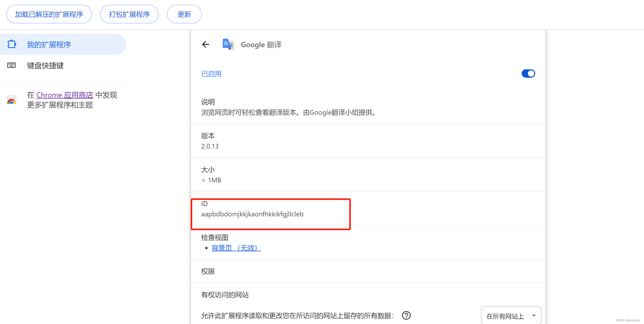Screen dimensions: 644x324
Task: Click the keyboard icon next to 键盘快捷键
Action: [x=11, y=65]
